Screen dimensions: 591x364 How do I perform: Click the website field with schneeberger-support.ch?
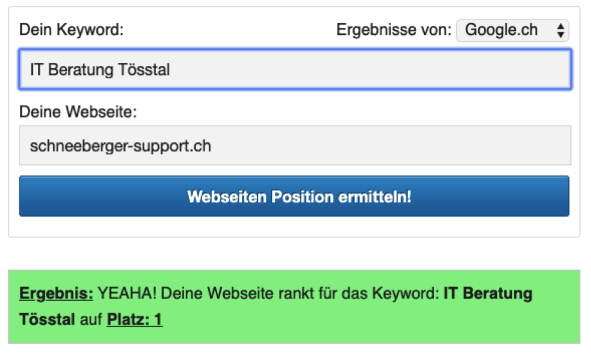[x=295, y=146]
